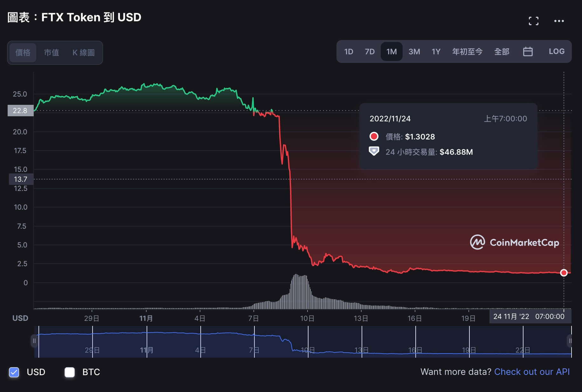This screenshot has height=392, width=582.
Task: Click the red price data point marker
Action: tap(564, 273)
